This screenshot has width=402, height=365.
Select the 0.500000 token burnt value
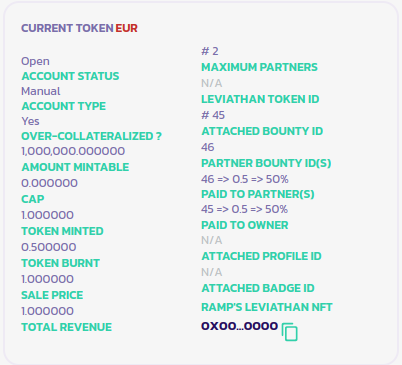pos(49,247)
